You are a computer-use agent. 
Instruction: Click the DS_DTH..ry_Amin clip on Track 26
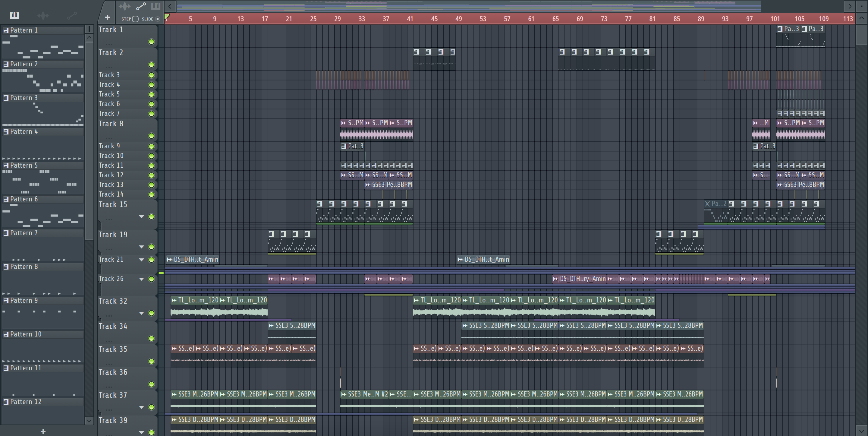click(x=580, y=279)
